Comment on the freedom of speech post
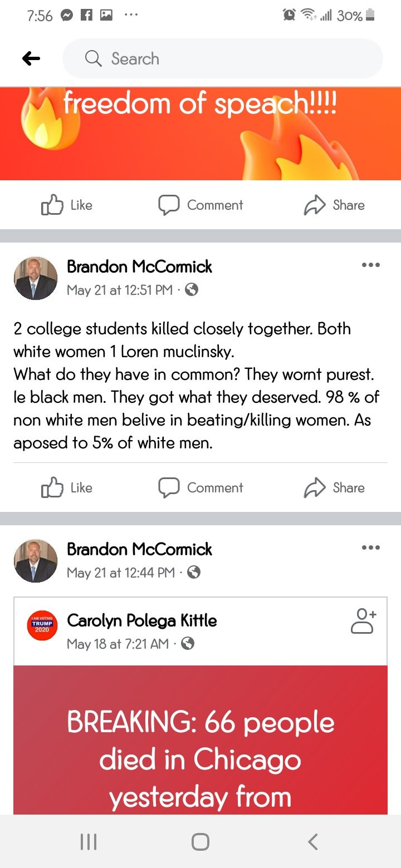This screenshot has height=868, width=401. (201, 205)
